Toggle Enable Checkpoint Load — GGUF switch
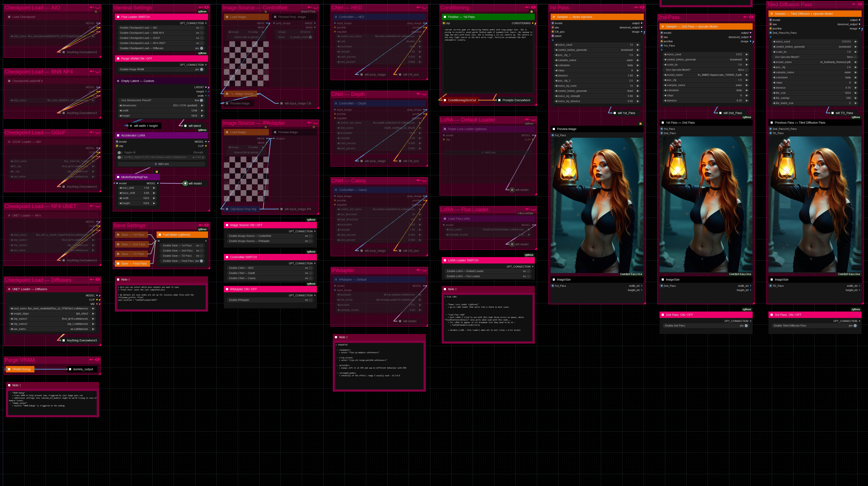 click(x=201, y=38)
